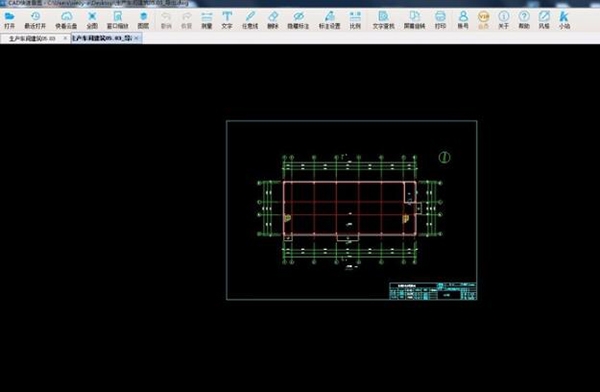Click the title block in drawing
Image resolution: width=600 pixels, height=392 pixels.
pos(433,291)
